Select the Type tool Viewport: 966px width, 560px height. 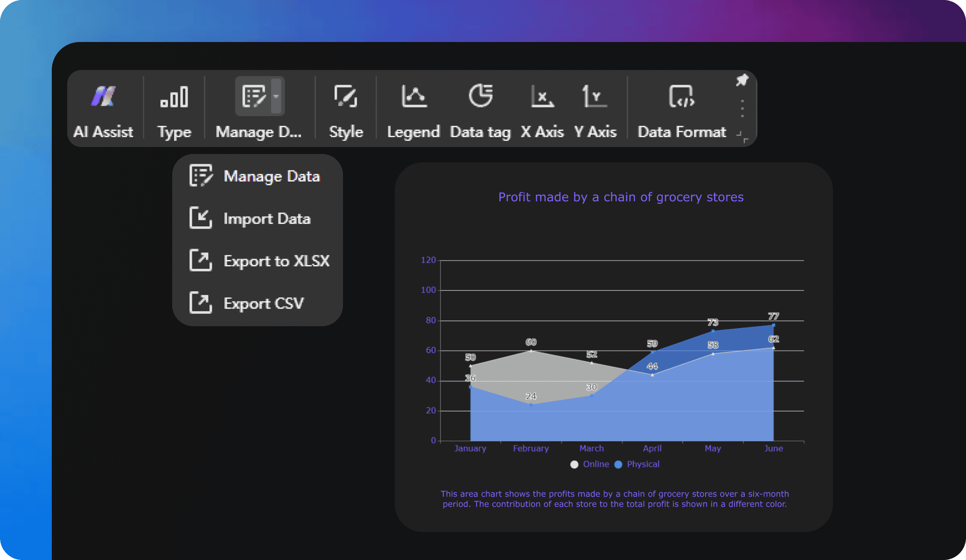(x=173, y=107)
